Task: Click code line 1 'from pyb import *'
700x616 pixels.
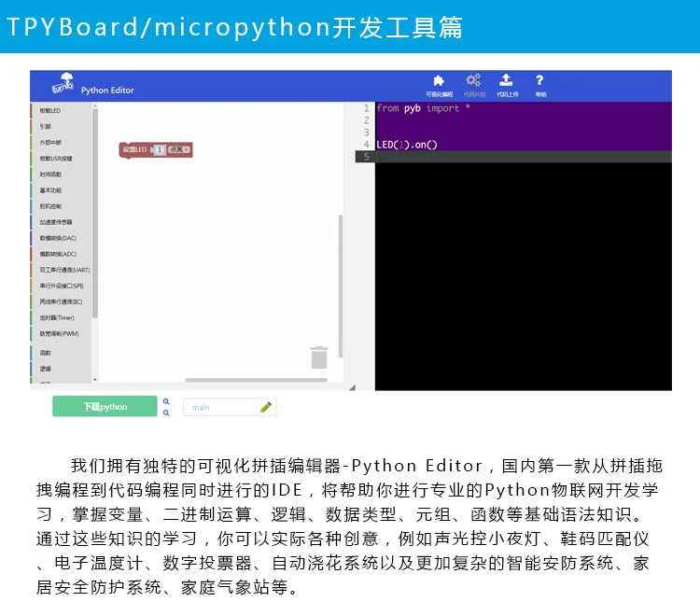Action: [423, 108]
